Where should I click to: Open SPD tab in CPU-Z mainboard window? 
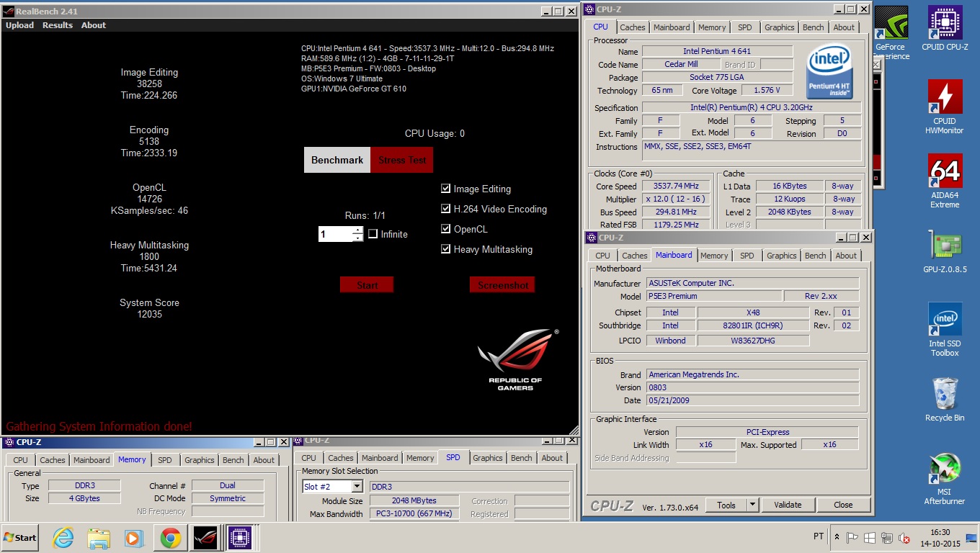(x=747, y=256)
